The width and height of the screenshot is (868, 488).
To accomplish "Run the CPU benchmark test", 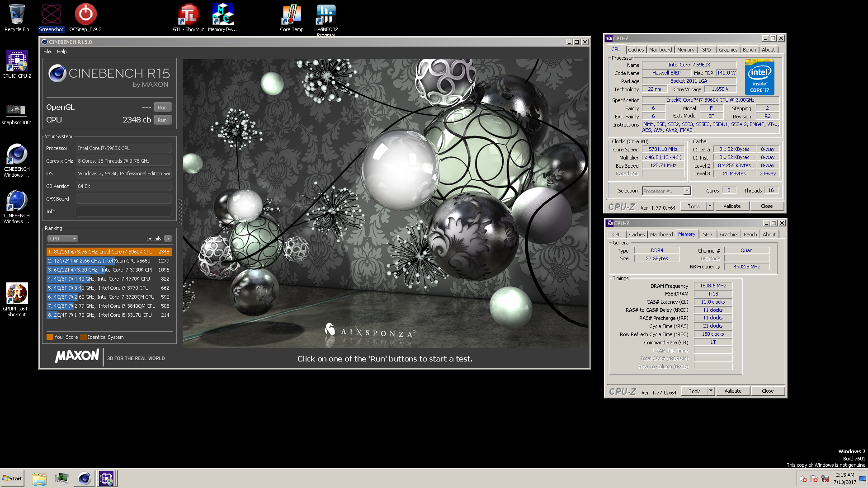I will pyautogui.click(x=162, y=120).
